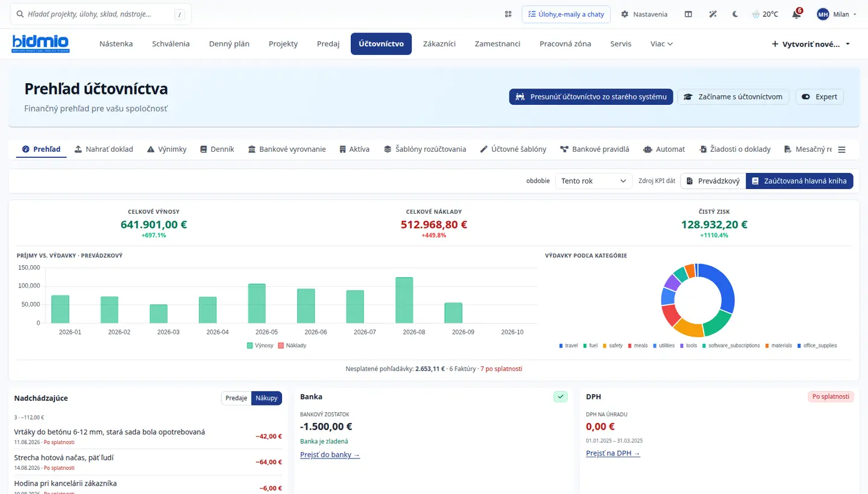The image size is (868, 494).
Task: Toggle the Náklady legend swatch
Action: 281,345
